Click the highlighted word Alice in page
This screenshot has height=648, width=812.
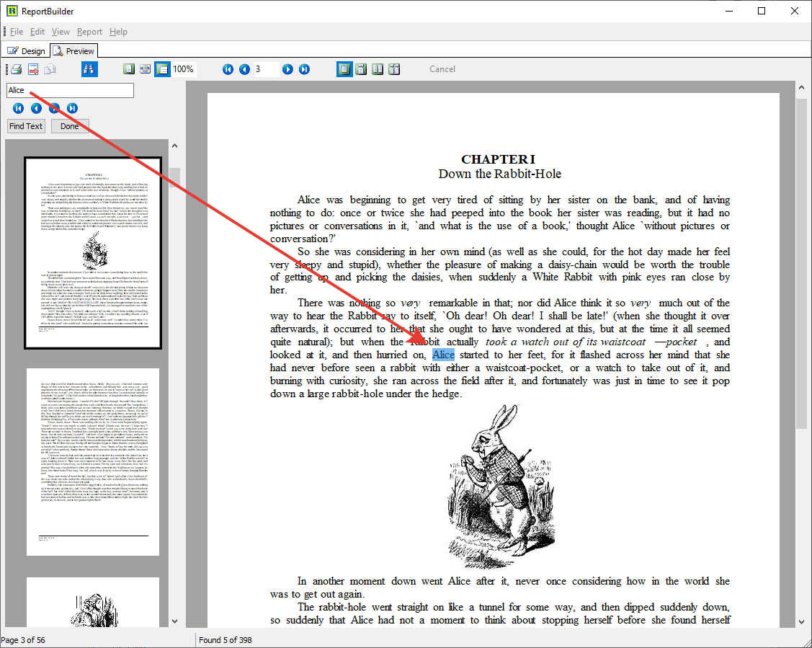point(443,355)
